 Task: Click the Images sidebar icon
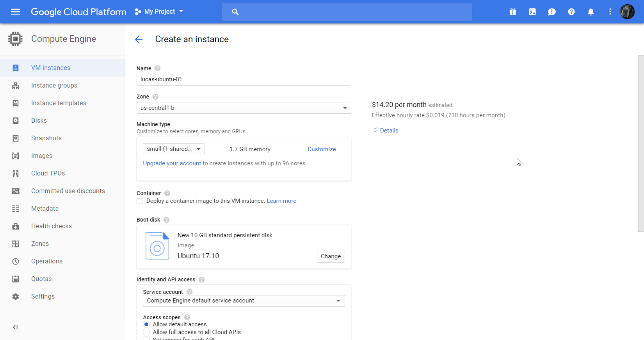click(x=16, y=156)
